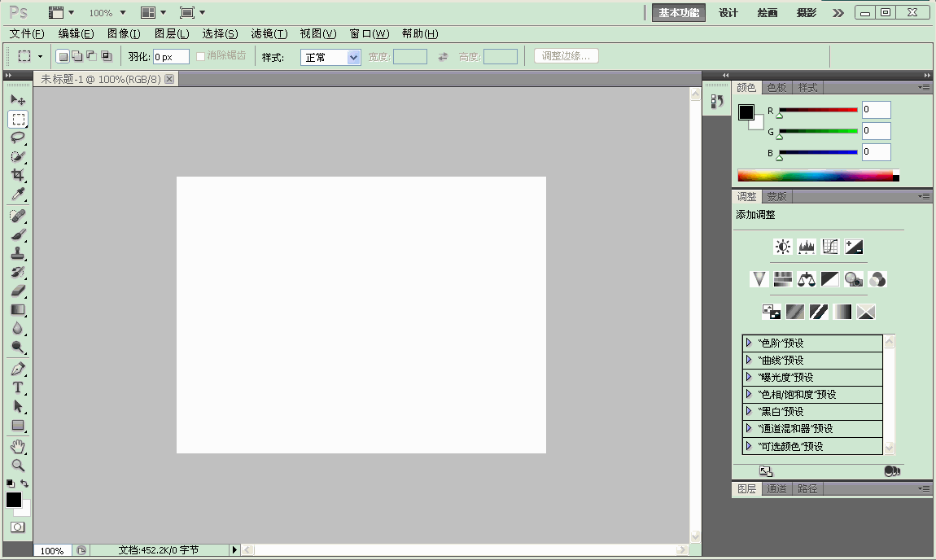Open the 图层(L) menu
This screenshot has width=936, height=560.
point(172,33)
